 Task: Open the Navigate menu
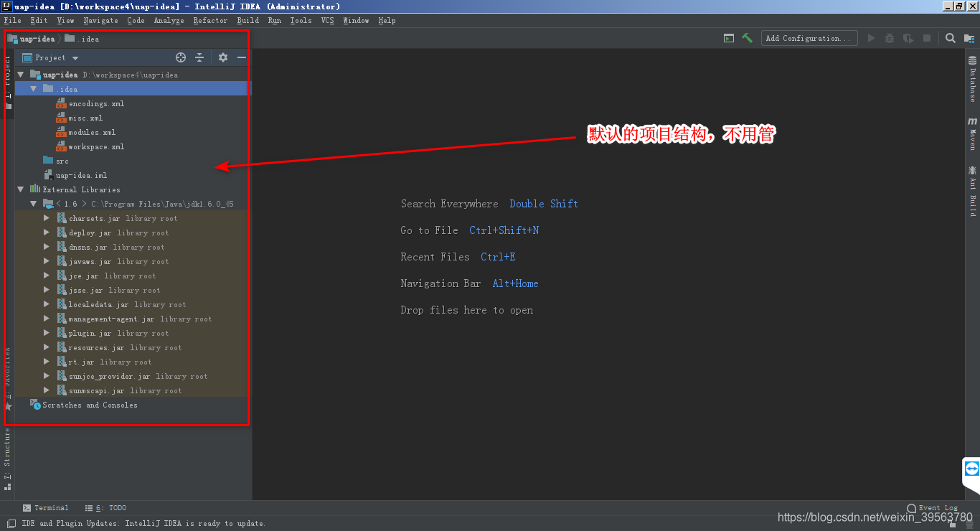point(100,20)
